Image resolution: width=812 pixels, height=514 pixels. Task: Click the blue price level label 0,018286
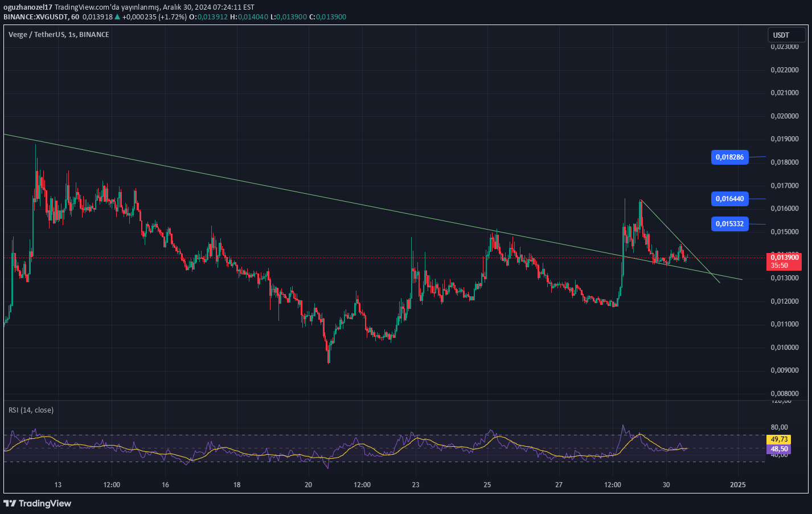point(731,157)
